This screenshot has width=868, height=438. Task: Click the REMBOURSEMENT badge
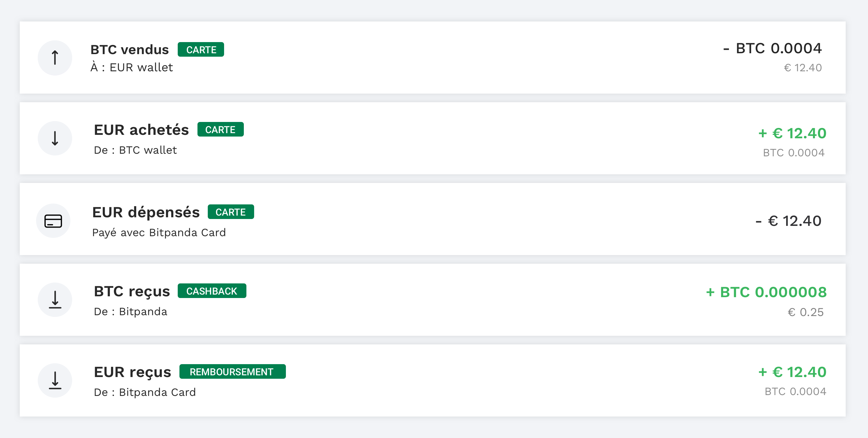[x=232, y=372]
